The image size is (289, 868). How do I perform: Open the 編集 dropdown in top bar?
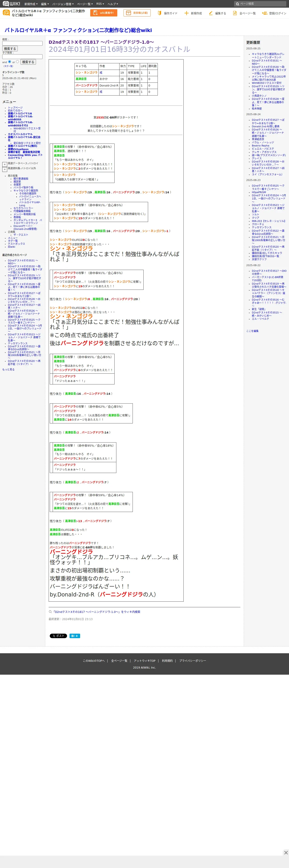click(x=45, y=4)
